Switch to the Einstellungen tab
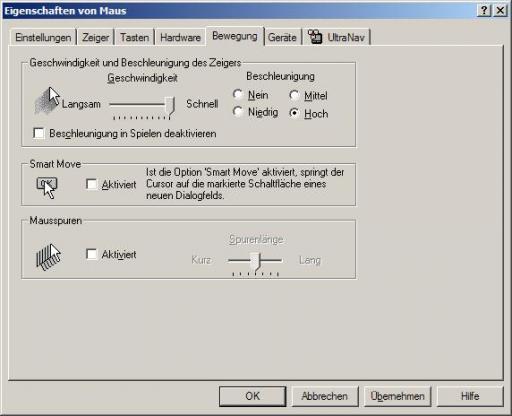Viewport: 512px width, 416px height. [x=43, y=37]
